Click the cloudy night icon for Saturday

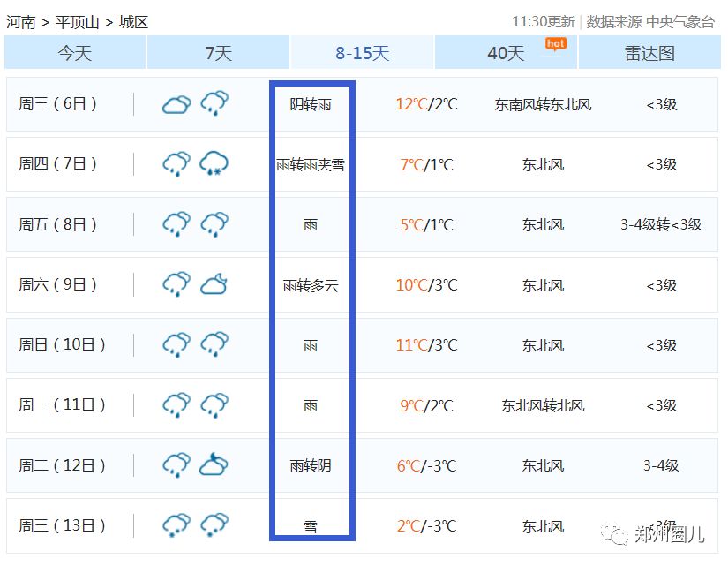tap(214, 284)
